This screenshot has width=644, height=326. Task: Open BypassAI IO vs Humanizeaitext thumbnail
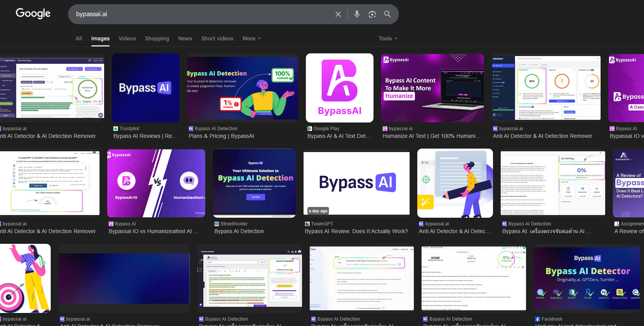pos(156,183)
